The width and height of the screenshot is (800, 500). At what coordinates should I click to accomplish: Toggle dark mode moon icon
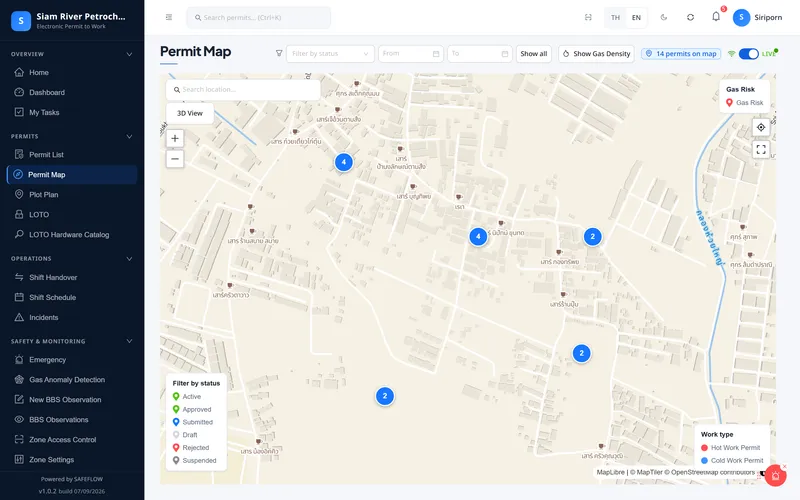[664, 17]
